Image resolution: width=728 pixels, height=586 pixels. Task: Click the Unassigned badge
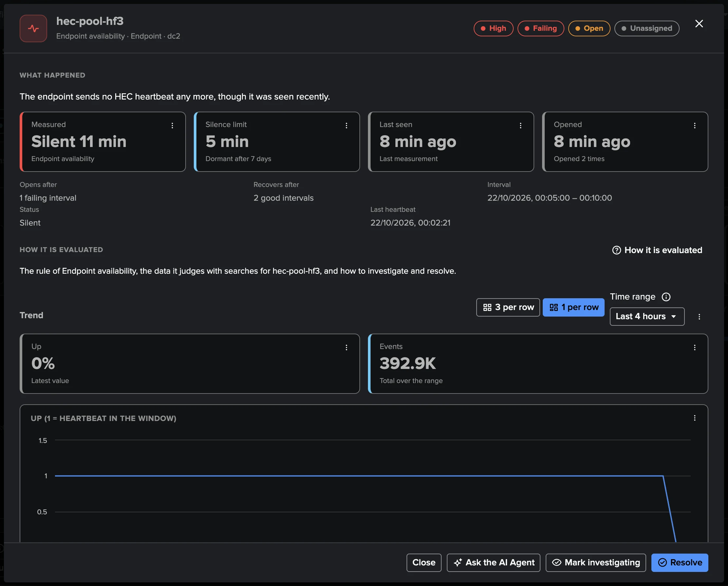coord(646,28)
